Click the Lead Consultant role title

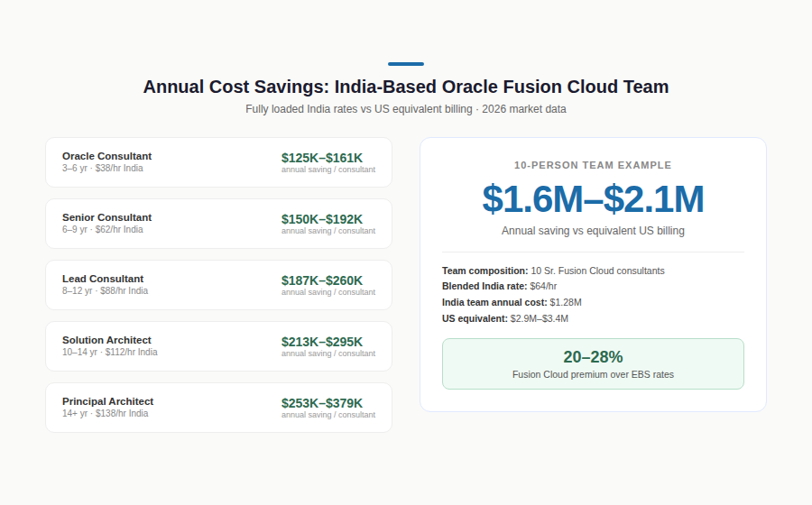[x=103, y=279]
